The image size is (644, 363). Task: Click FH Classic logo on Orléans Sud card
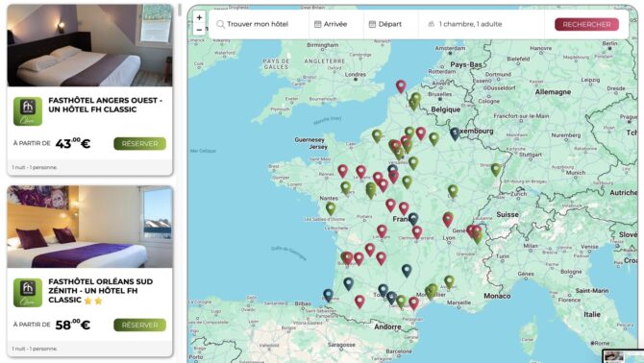[28, 293]
